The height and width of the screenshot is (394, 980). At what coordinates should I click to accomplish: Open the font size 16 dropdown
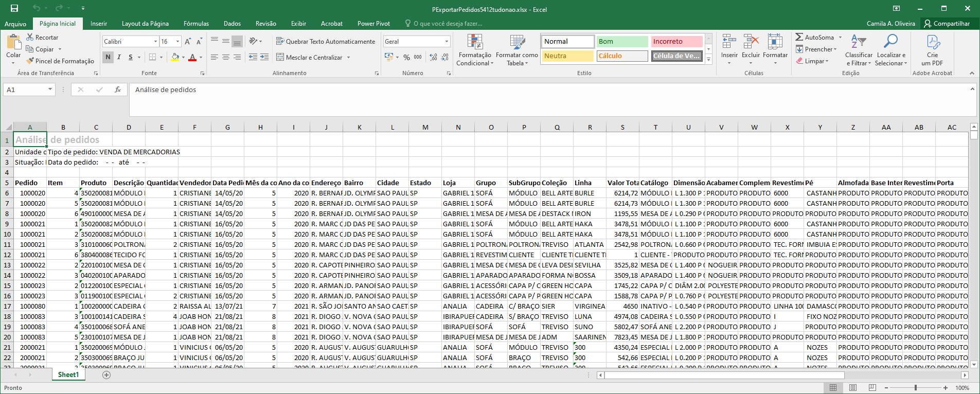coord(178,42)
